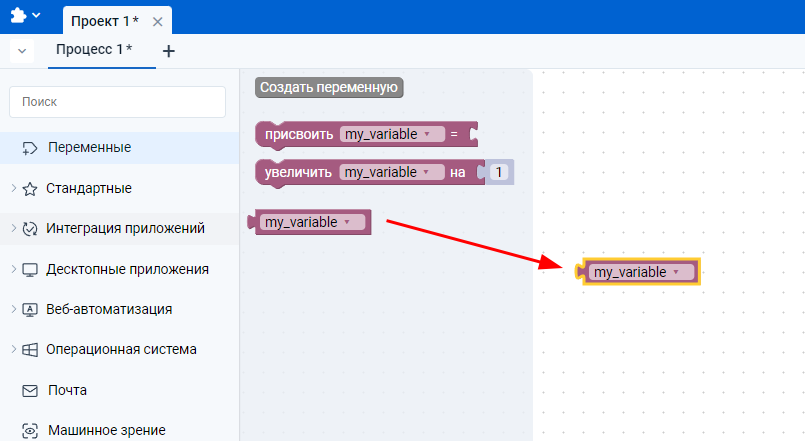The width and height of the screenshot is (805, 441).
Task: Click the number 1 value field
Action: [498, 172]
